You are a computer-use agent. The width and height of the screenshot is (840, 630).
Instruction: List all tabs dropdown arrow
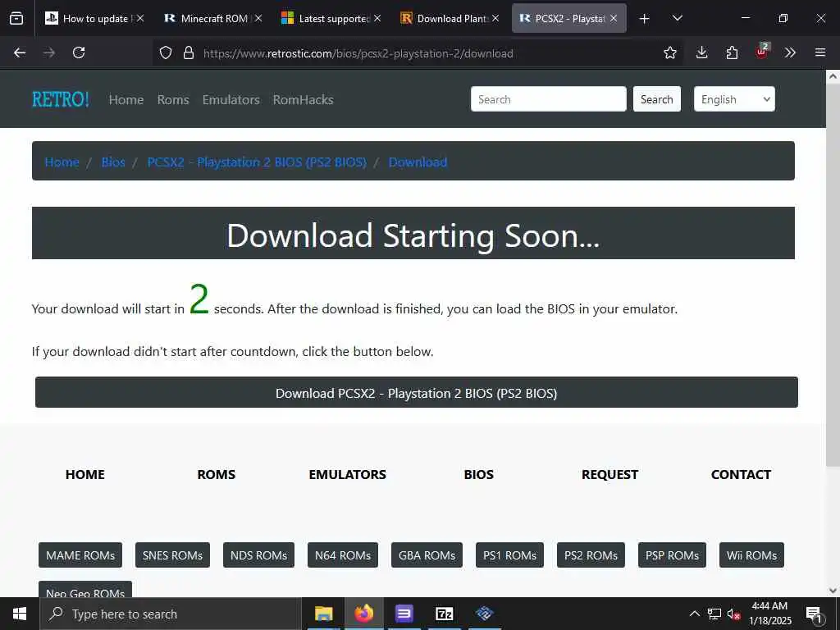677,18
